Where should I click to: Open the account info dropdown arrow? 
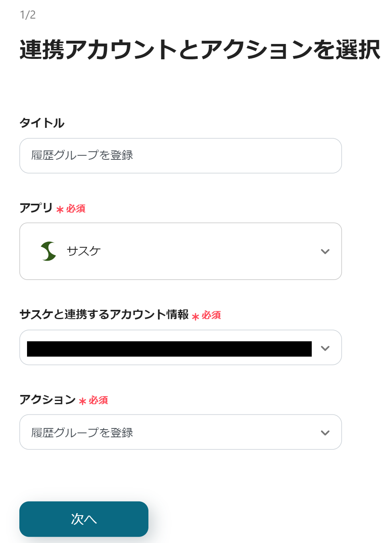(x=325, y=348)
